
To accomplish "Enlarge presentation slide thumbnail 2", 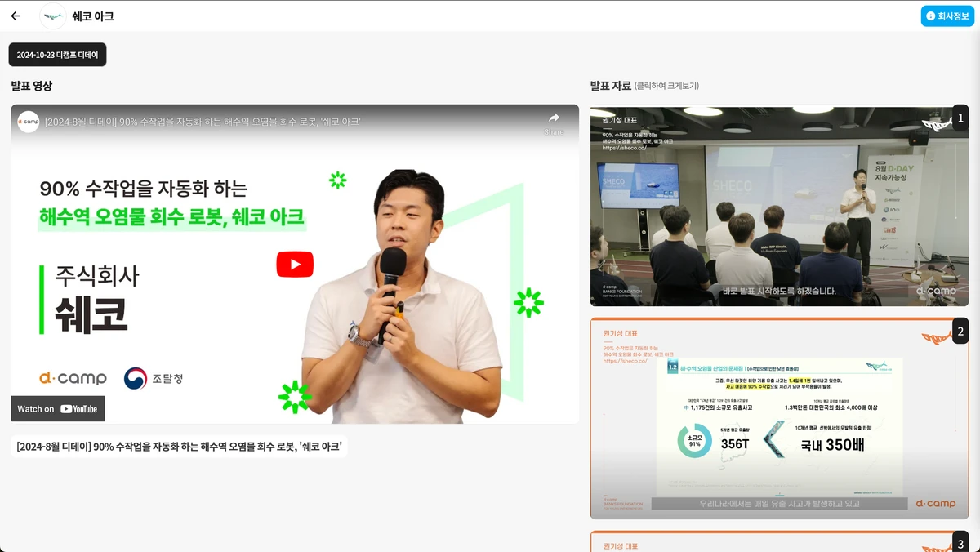I will coord(779,419).
